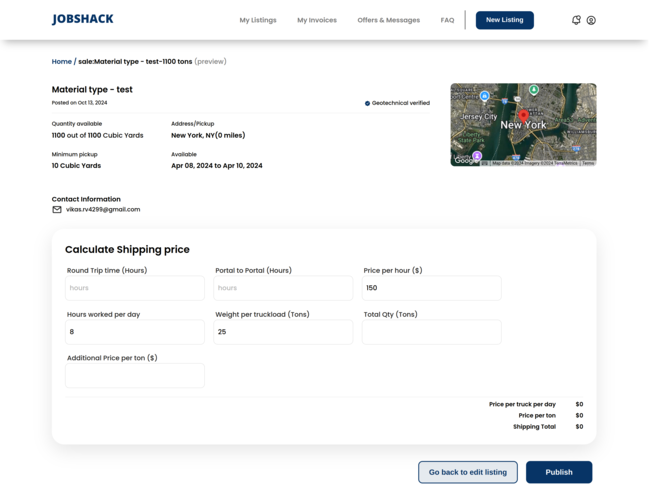Click the Google logo on the map
The height and width of the screenshot is (500, 655).
click(x=464, y=160)
